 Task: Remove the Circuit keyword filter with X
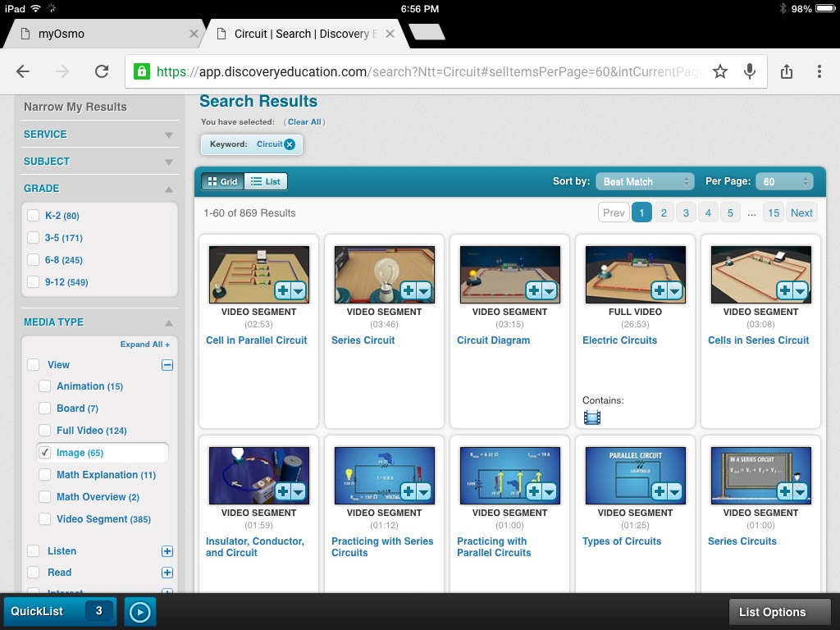click(x=290, y=144)
